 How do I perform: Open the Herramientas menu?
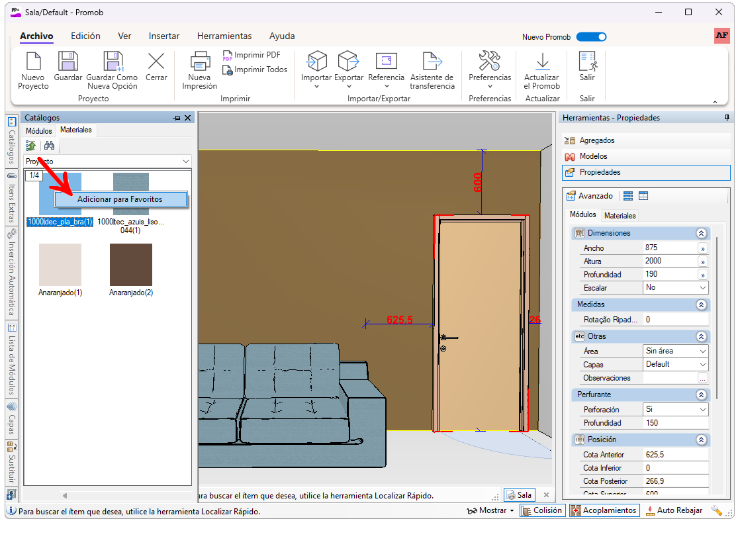point(224,36)
